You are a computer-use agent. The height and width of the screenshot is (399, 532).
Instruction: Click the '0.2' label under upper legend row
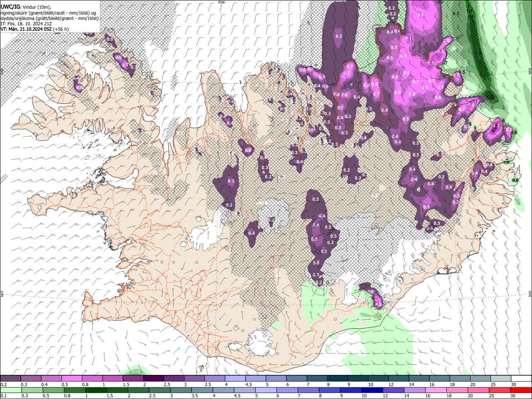pos(4,384)
